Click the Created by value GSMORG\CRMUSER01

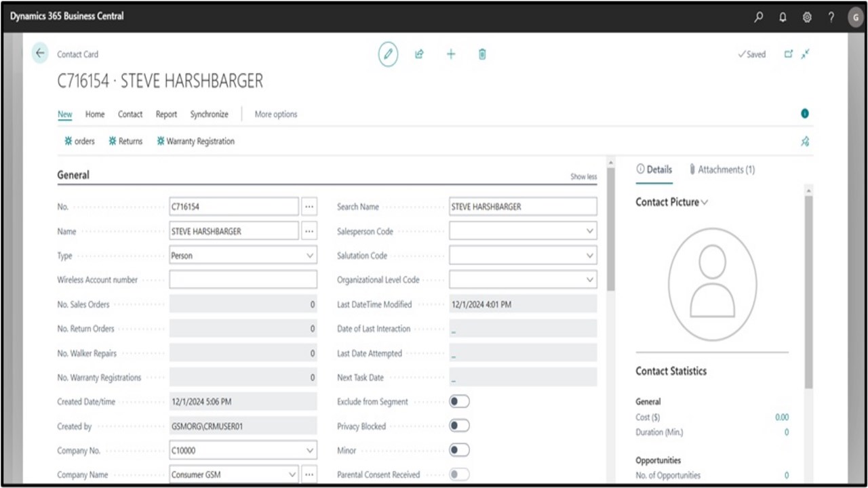click(x=243, y=426)
